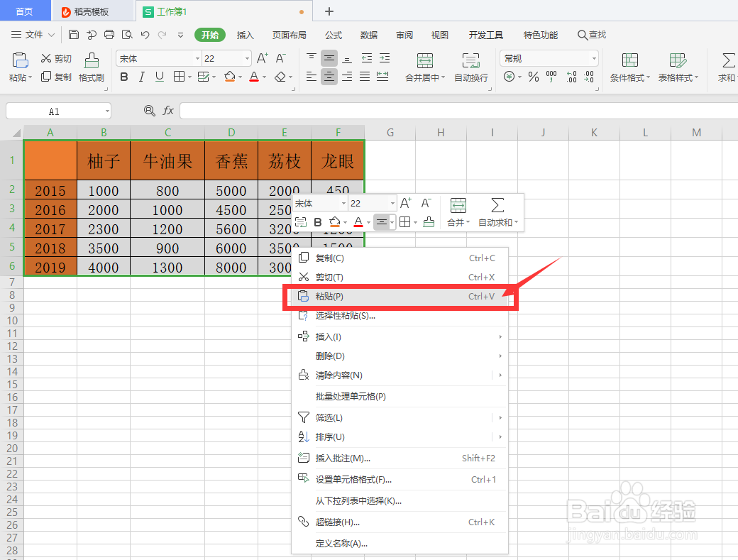Click the fx insert function icon
The image size is (738, 560).
click(x=168, y=111)
